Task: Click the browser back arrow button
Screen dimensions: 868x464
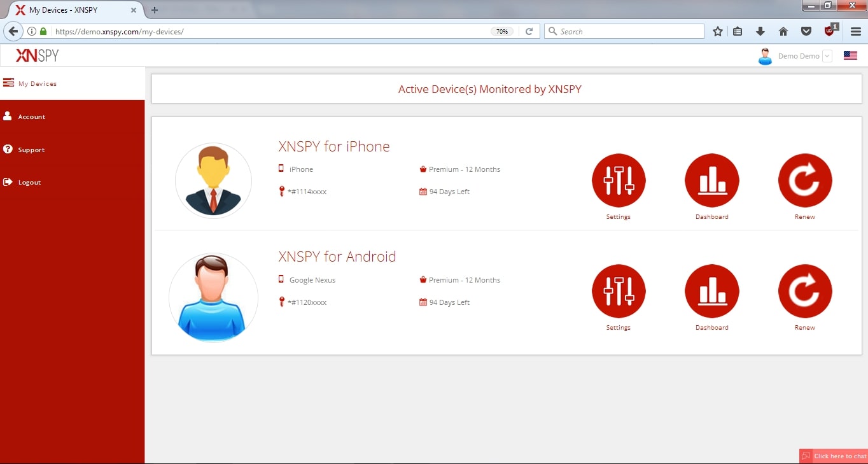Action: 13,31
